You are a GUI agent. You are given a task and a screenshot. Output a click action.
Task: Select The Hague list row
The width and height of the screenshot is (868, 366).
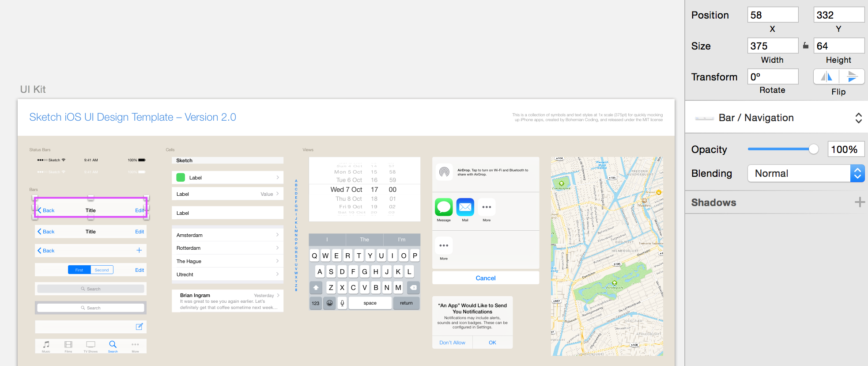pyautogui.click(x=227, y=261)
